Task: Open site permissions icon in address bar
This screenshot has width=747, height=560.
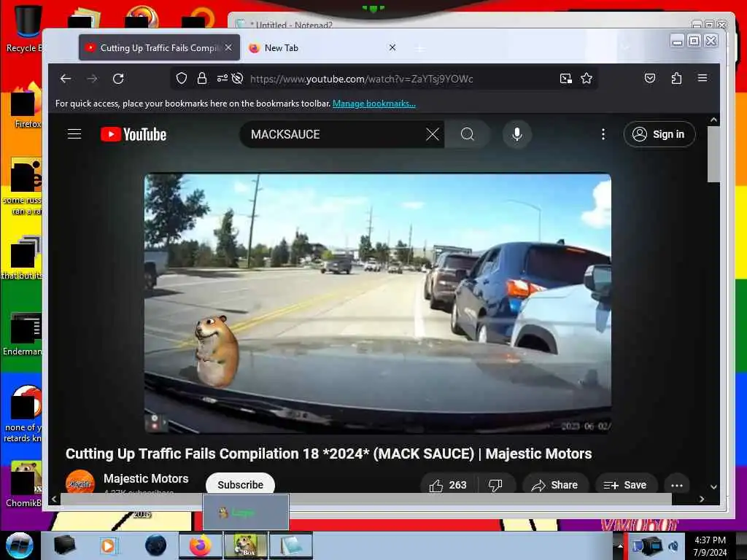Action: pos(222,78)
